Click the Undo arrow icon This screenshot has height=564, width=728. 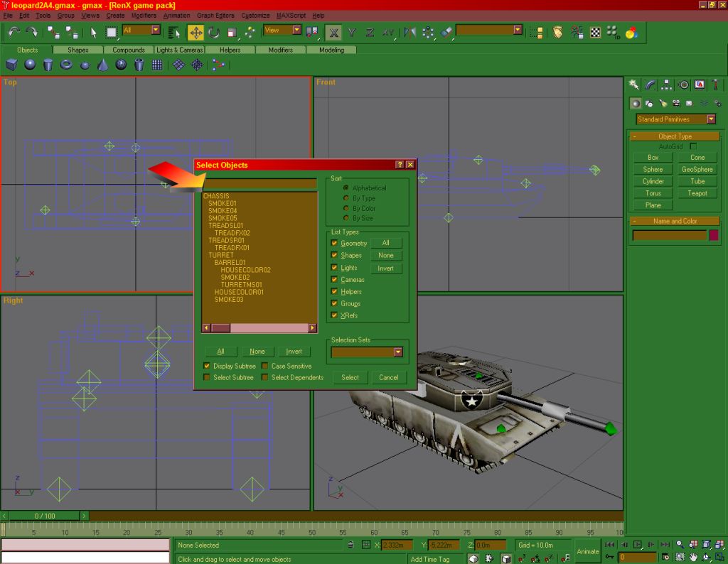pyautogui.click(x=14, y=32)
